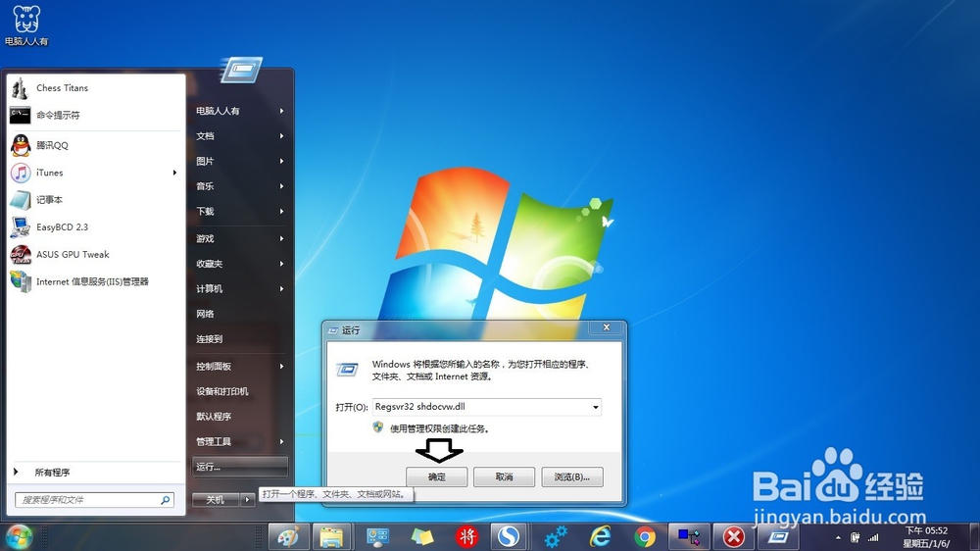Click the power plug tray icon
The height and width of the screenshot is (551, 980).
(x=855, y=538)
